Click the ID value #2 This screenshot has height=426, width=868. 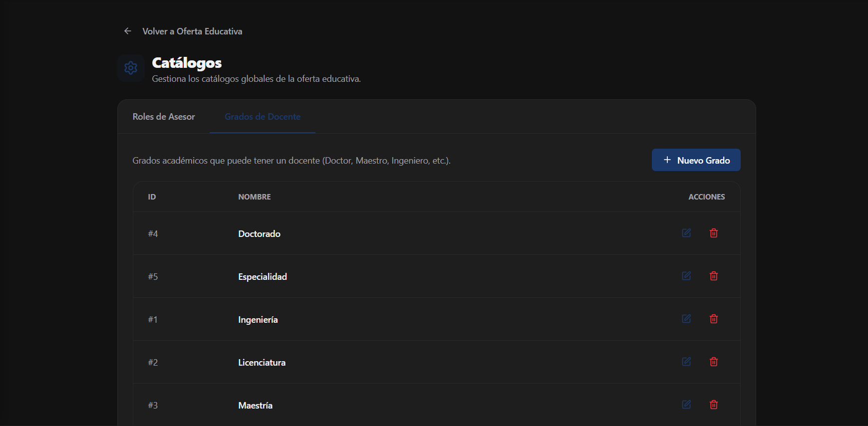tap(153, 363)
